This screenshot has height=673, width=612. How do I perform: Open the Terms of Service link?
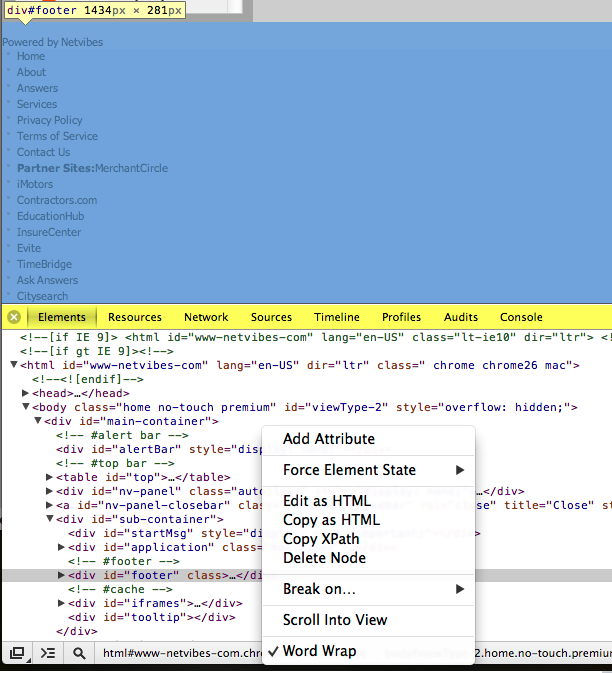pos(58,136)
